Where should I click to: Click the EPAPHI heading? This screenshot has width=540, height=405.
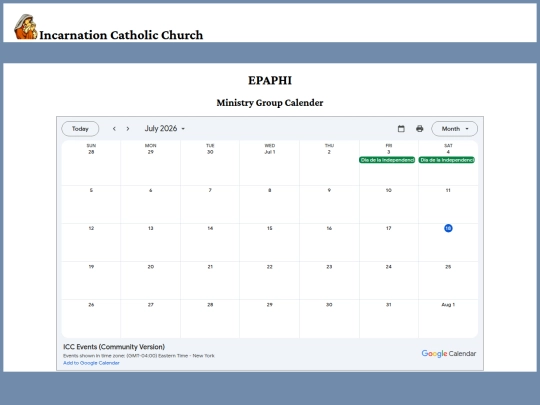(270, 80)
